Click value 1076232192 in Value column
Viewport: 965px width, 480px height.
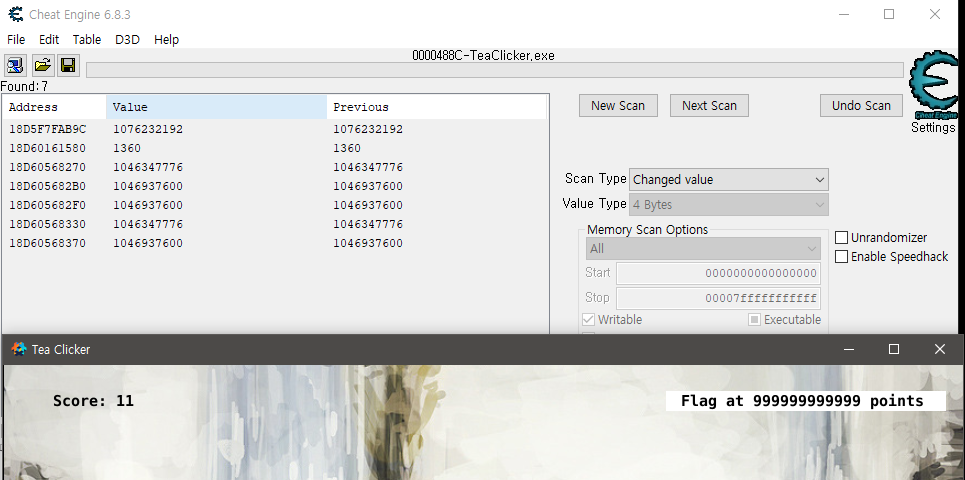coord(148,129)
